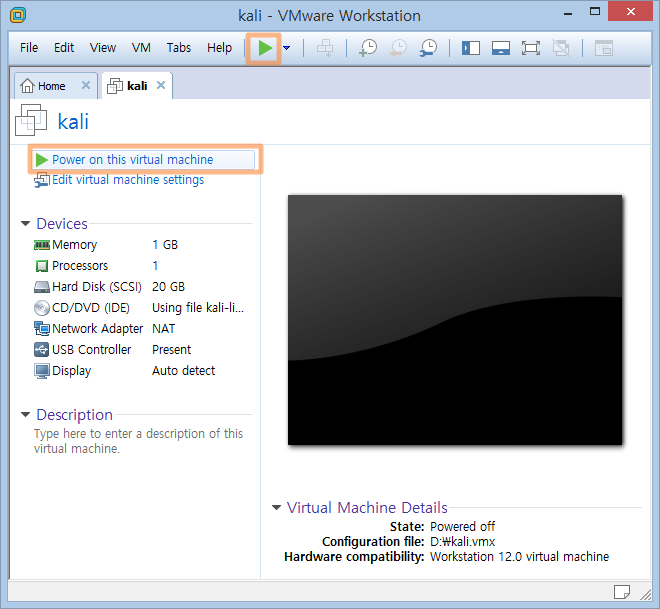
Task: Collapse the Virtual Machine Details section
Action: pos(276,508)
